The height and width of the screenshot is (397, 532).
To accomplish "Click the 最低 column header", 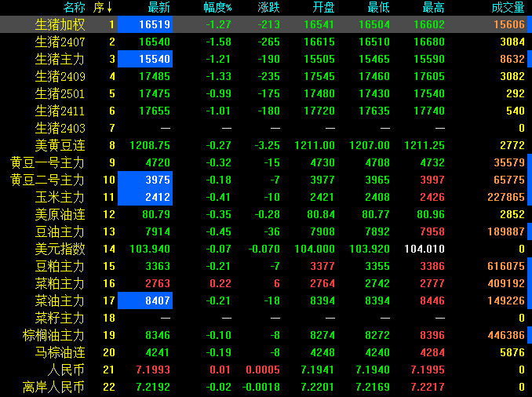I will point(379,7).
